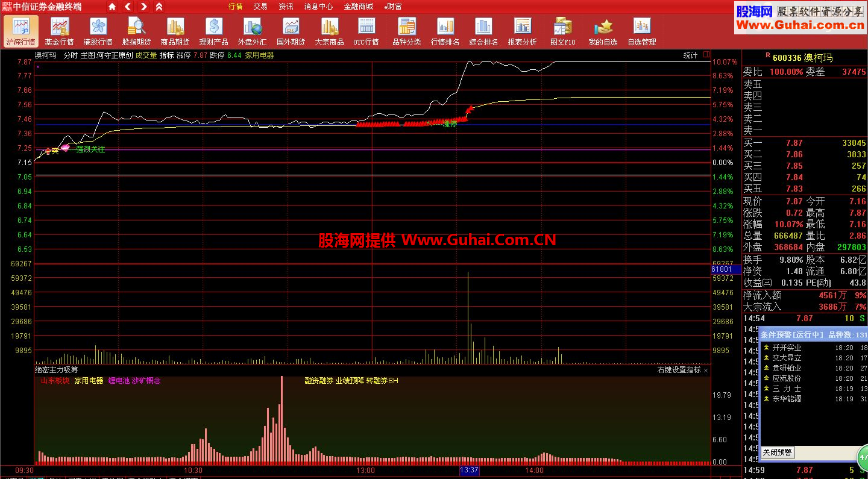Click the double up-arrow collapse icon

(159, 7)
